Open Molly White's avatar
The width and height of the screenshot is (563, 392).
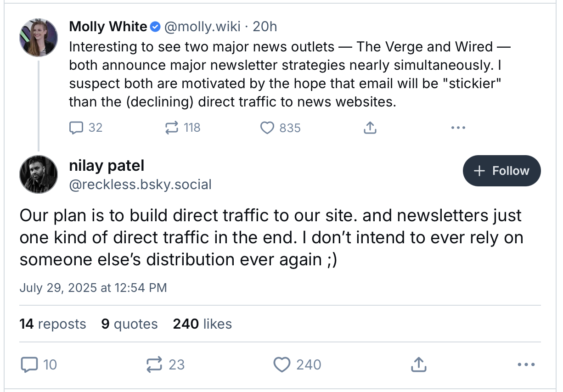(x=39, y=37)
